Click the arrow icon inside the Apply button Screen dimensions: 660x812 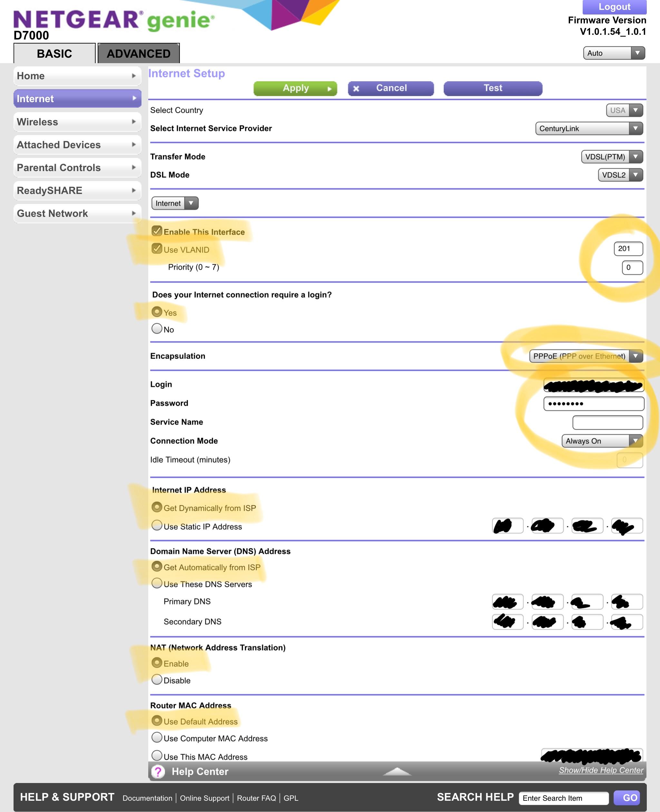pos(329,88)
